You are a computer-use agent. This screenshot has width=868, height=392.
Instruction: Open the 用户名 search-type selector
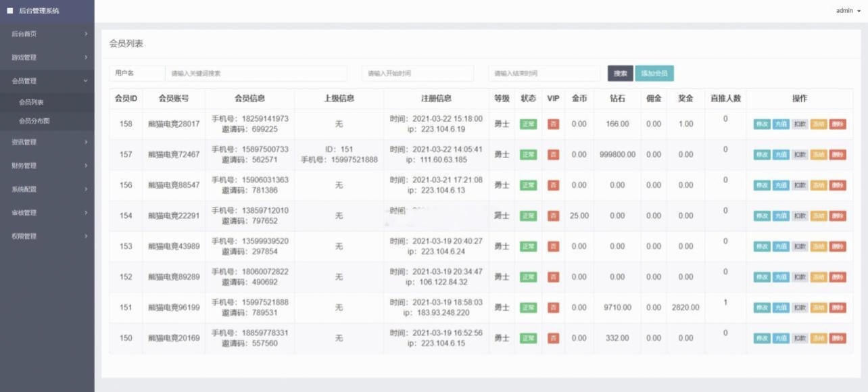coord(137,73)
